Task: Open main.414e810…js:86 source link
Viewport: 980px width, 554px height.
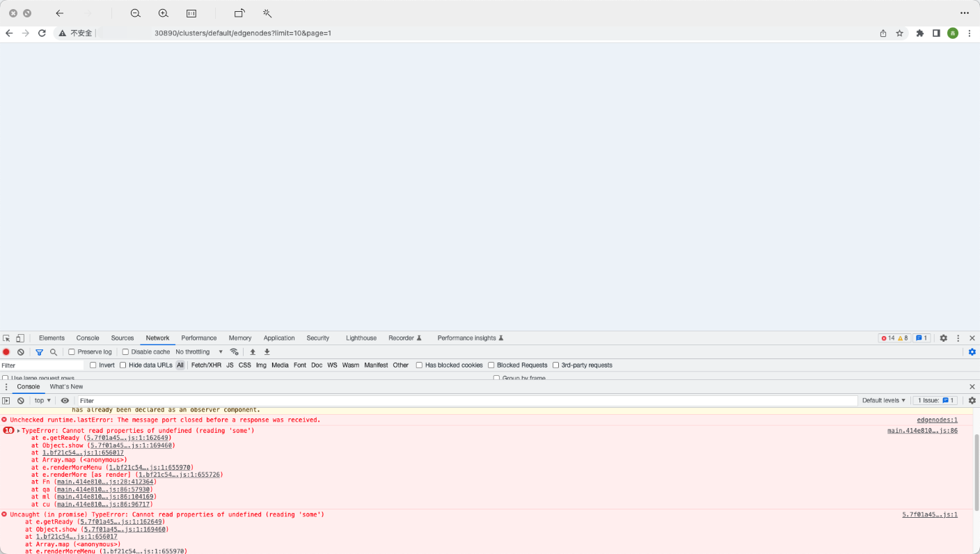Action: click(x=922, y=431)
